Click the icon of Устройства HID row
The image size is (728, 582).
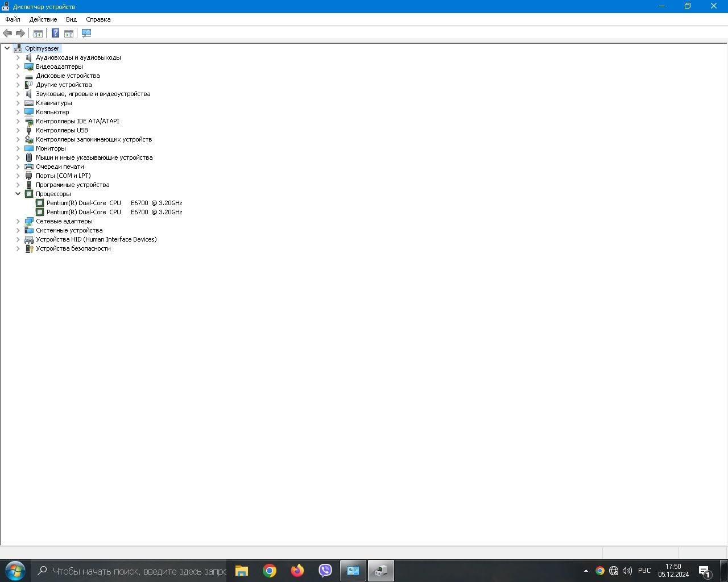coord(29,239)
